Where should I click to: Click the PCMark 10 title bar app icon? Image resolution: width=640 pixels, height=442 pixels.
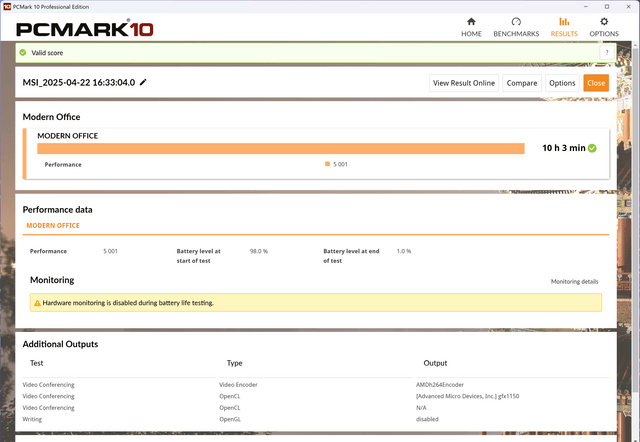click(7, 7)
